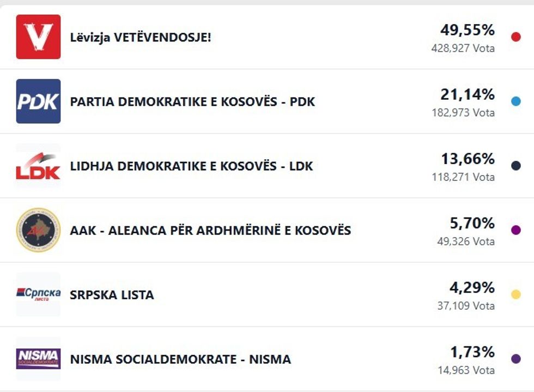Click the red Vetëvendosje party logo

38,37
